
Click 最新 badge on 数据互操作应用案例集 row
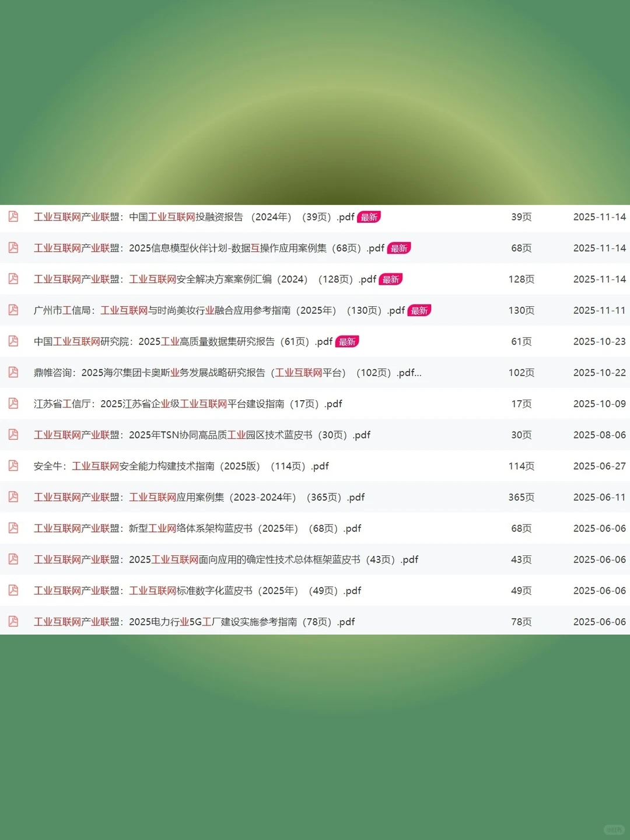399,248
